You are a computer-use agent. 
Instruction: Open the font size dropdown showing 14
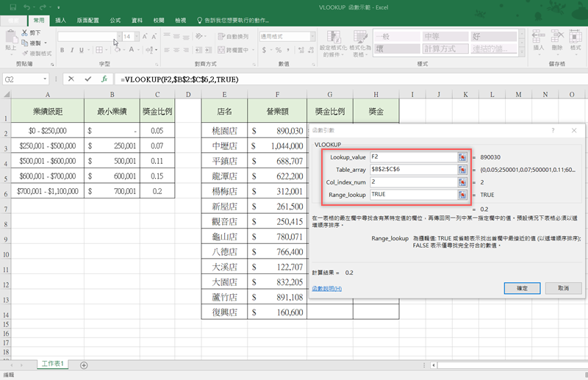click(136, 36)
